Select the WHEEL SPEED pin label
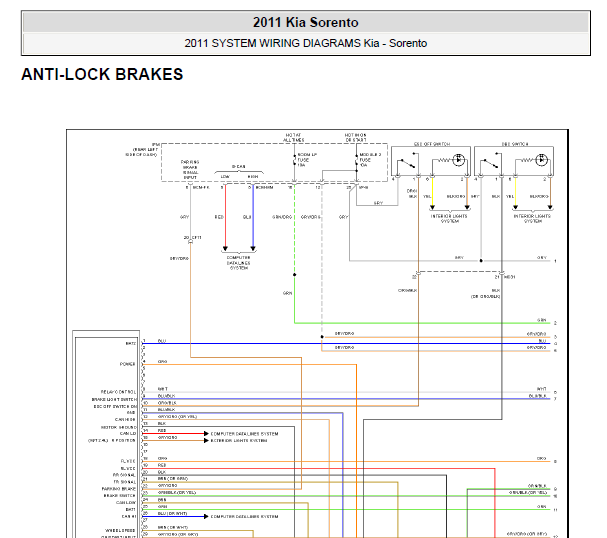607x538 pixels. (120, 530)
